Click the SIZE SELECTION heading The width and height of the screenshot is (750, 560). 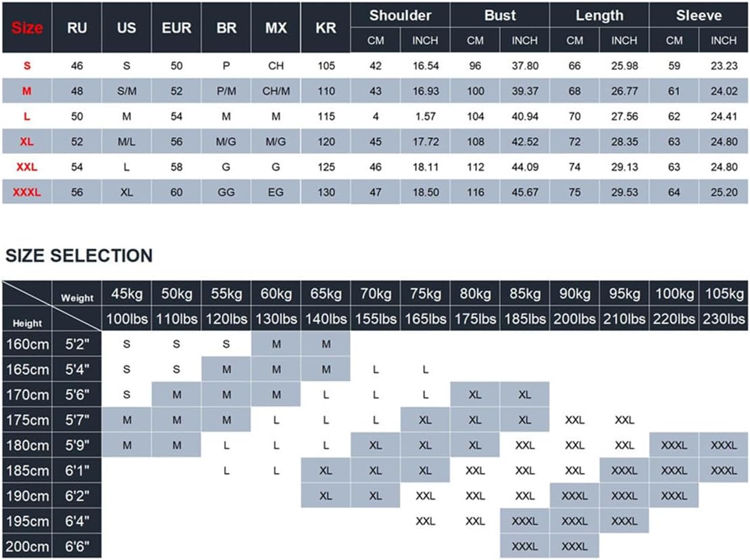coord(79,255)
